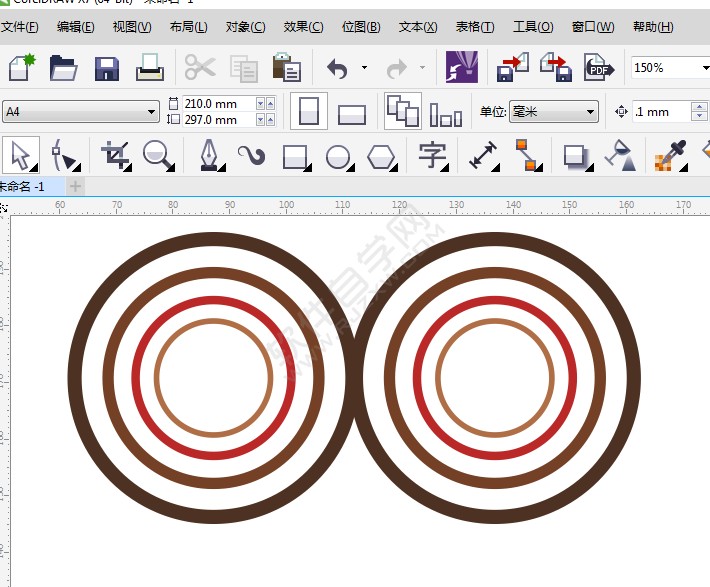Select the Ellipse tool
710x587 pixels.
click(339, 156)
